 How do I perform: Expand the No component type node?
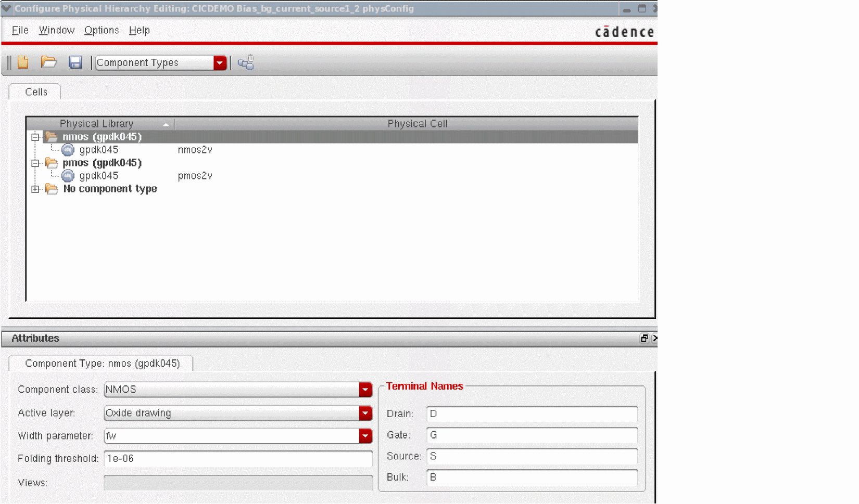point(35,189)
